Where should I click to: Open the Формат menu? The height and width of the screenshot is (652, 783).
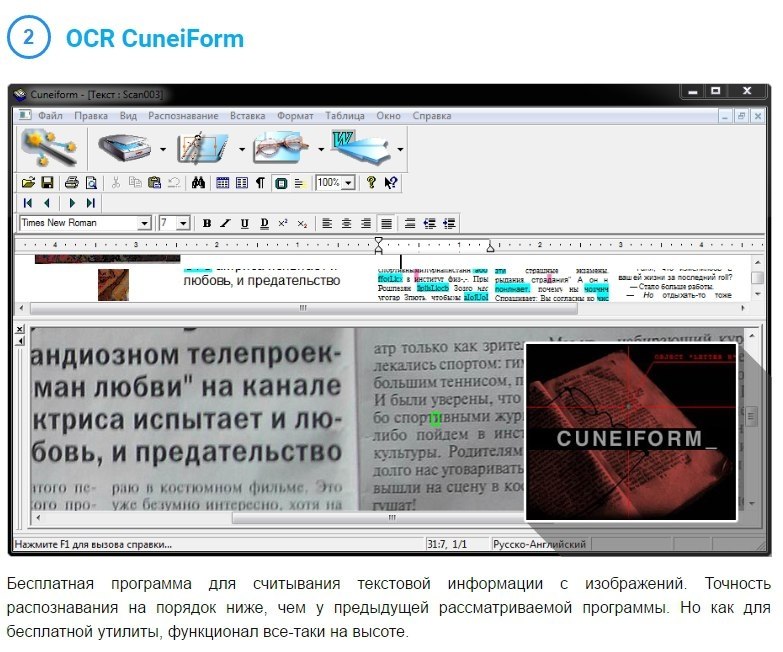tap(295, 115)
